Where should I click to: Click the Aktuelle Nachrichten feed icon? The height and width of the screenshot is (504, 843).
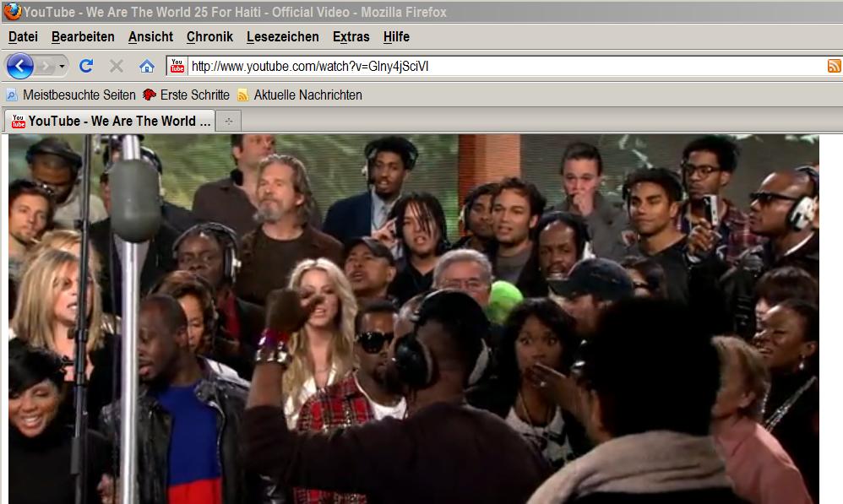pos(243,95)
